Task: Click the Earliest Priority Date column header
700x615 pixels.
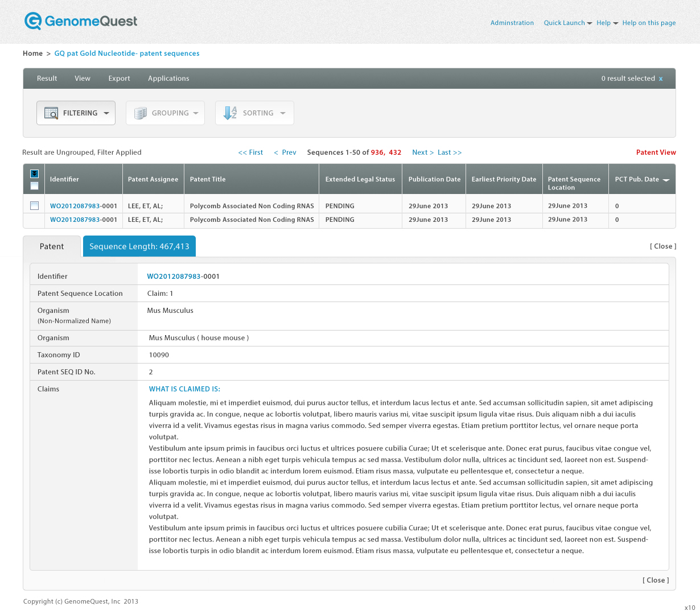Action: [x=504, y=179]
